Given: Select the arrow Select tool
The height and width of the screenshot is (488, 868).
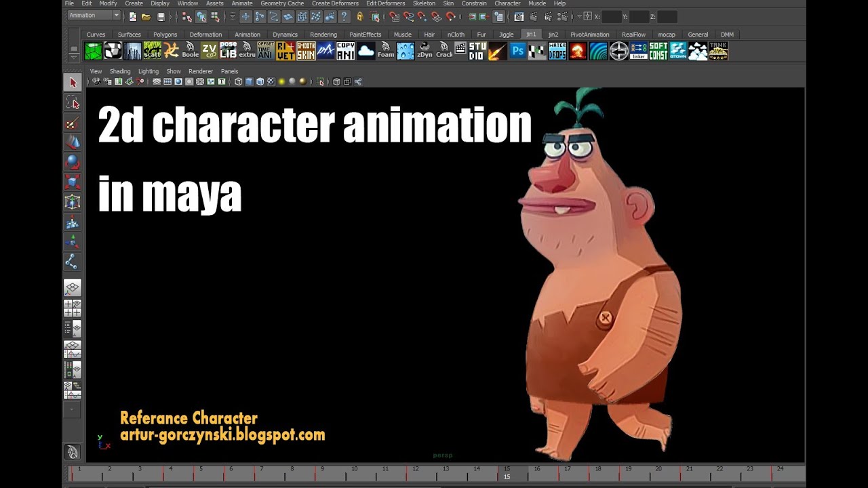Looking at the screenshot, I should click(73, 83).
